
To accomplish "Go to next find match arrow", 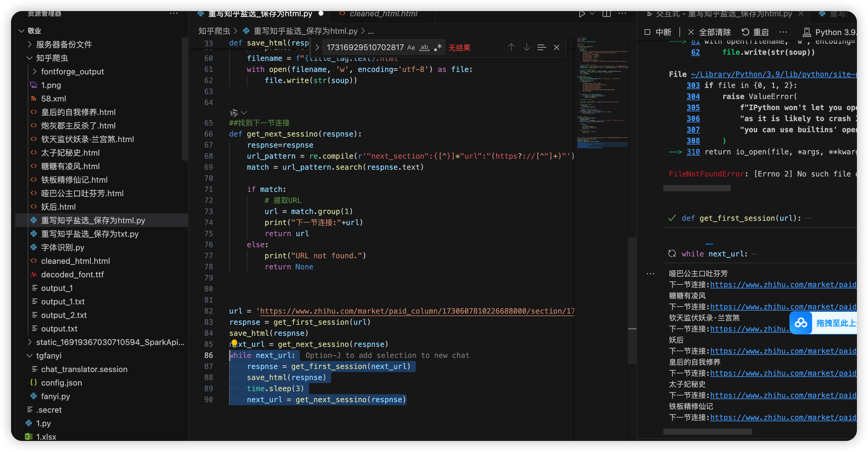I will pos(526,48).
